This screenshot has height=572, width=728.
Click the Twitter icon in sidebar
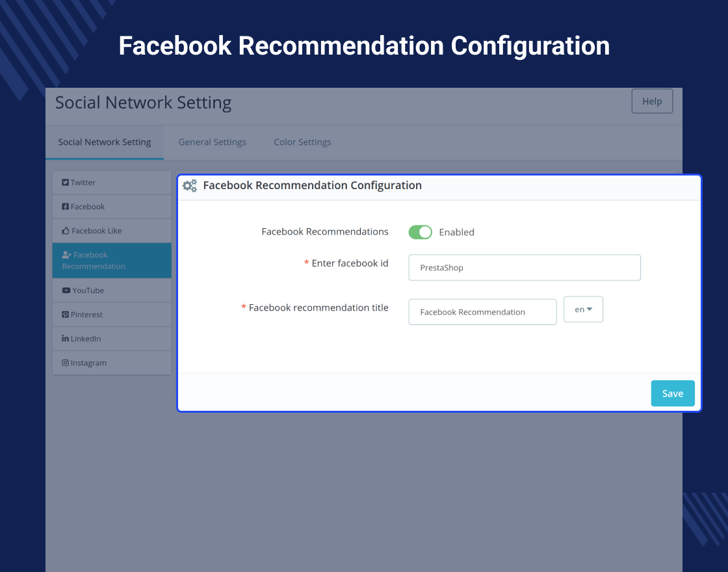[66, 183]
